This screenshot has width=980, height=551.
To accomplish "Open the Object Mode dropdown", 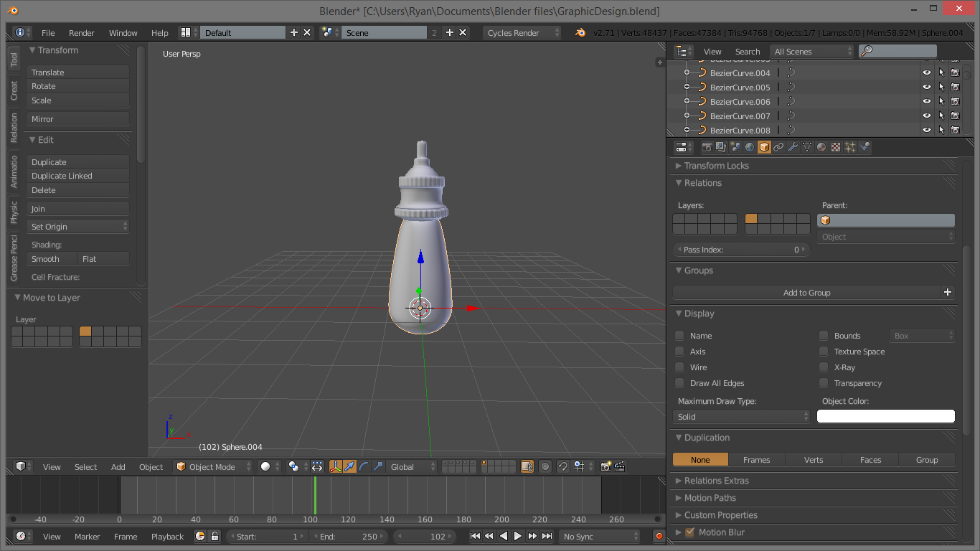I will 213,466.
